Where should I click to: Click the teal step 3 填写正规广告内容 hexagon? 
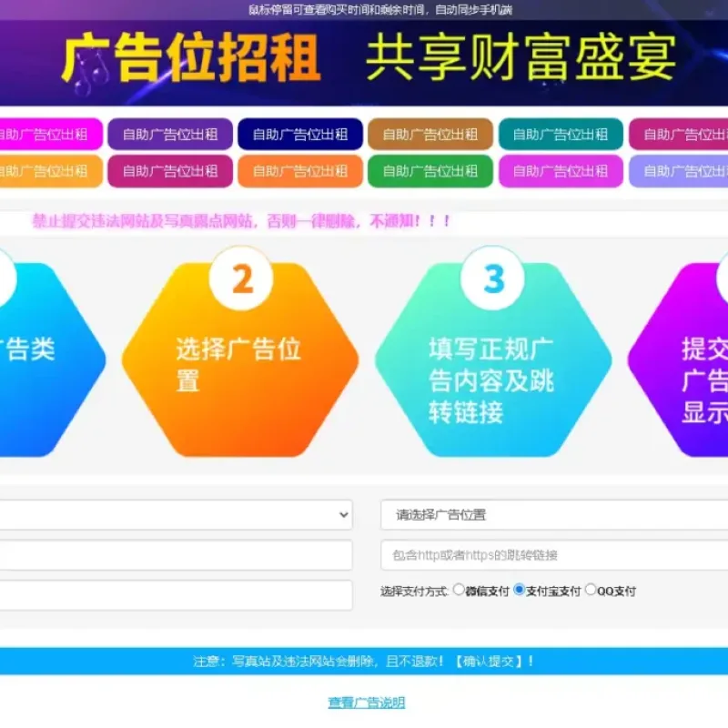click(x=493, y=359)
